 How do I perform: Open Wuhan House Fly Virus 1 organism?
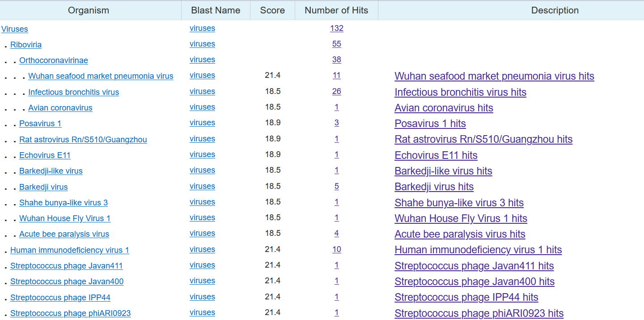point(65,218)
